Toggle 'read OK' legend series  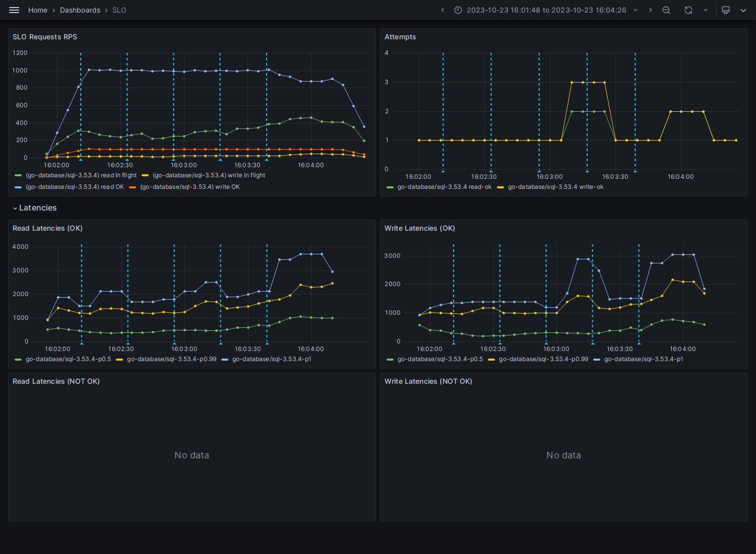(x=75, y=187)
